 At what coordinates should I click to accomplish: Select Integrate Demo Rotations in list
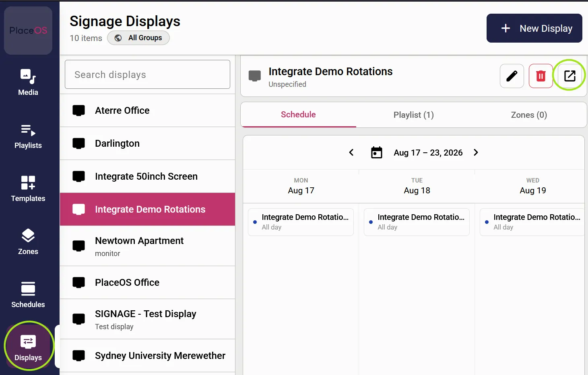click(x=147, y=209)
